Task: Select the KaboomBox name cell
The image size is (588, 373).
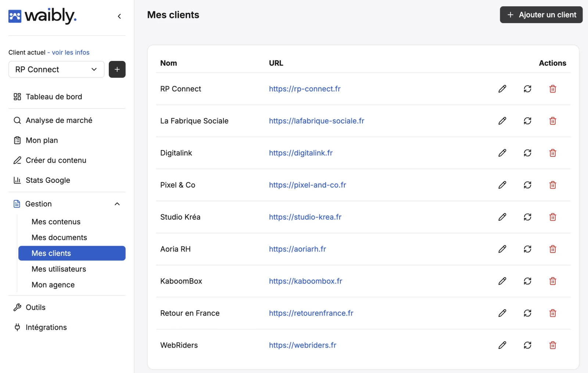Action: pyautogui.click(x=181, y=281)
